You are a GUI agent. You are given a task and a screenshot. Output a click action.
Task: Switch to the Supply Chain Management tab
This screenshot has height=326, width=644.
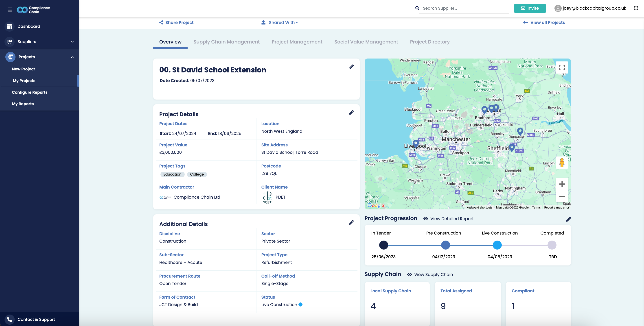pyautogui.click(x=226, y=42)
